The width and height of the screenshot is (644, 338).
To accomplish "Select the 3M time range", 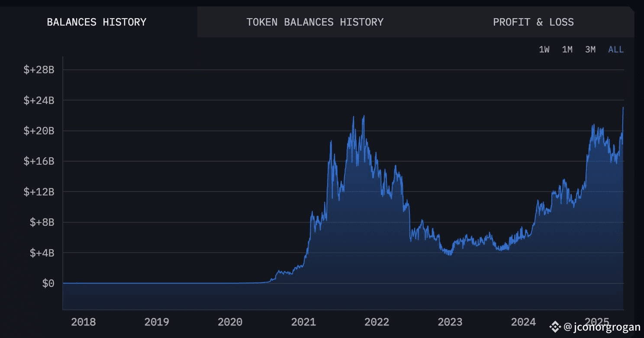I will coord(590,49).
